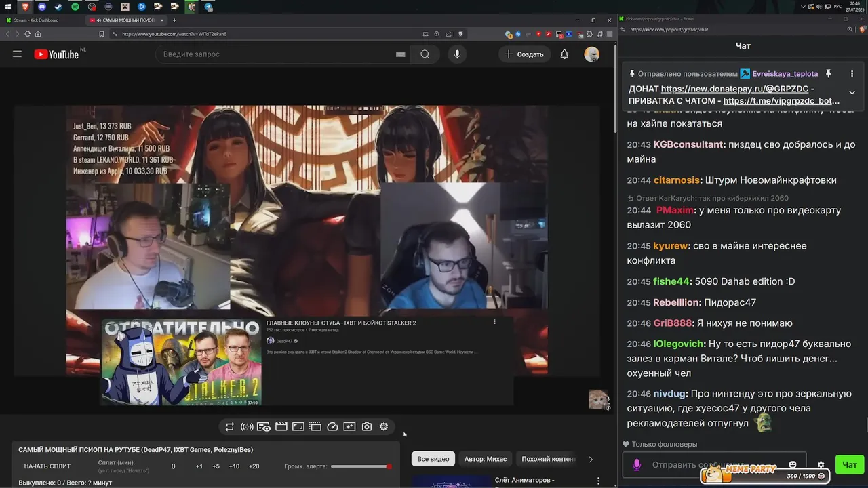
Task: Open pinned message three-dot options
Action: 852,73
